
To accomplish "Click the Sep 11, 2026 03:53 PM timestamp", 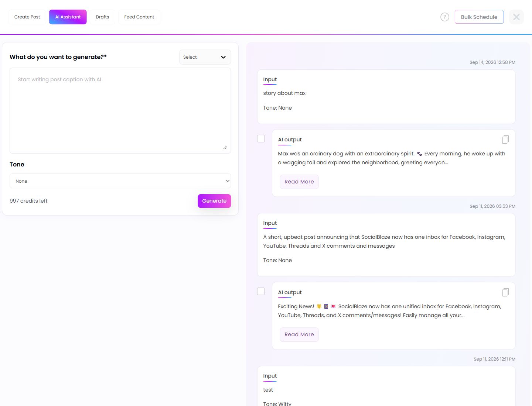I will pyautogui.click(x=492, y=206).
